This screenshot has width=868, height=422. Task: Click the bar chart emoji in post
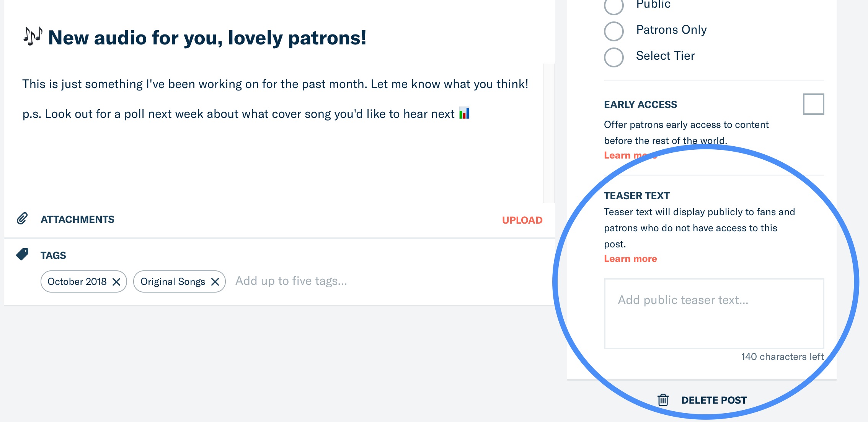pyautogui.click(x=464, y=113)
